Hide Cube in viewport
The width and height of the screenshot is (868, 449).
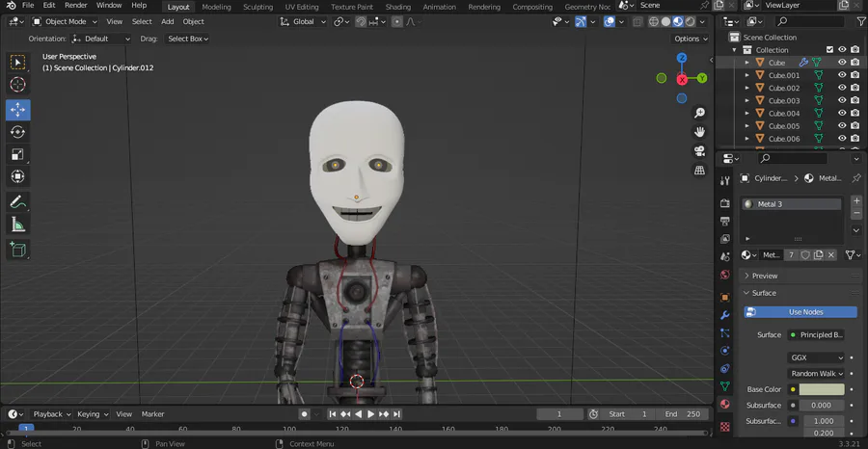point(842,63)
